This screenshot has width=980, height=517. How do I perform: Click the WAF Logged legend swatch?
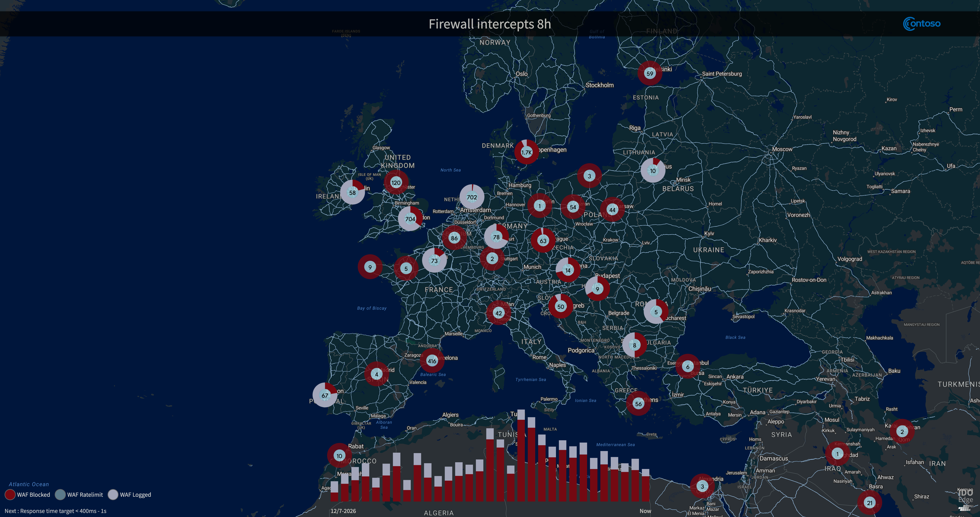[x=113, y=495]
